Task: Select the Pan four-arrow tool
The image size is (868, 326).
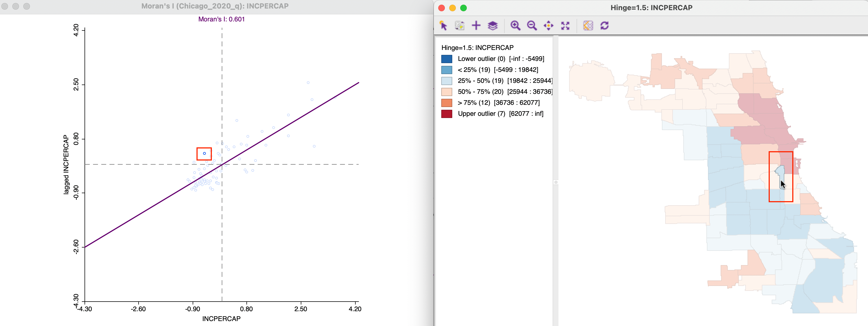Action: point(549,26)
